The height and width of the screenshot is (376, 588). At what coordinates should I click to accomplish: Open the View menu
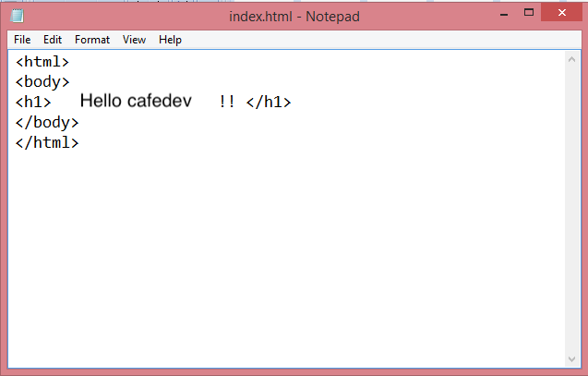pyautogui.click(x=134, y=40)
